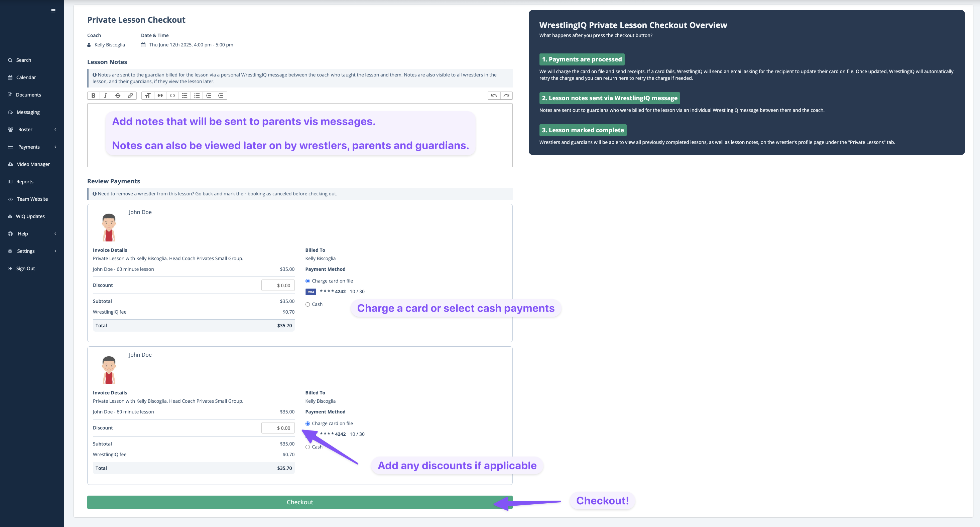Click the green Checkout button
The height and width of the screenshot is (527, 980).
click(x=300, y=502)
